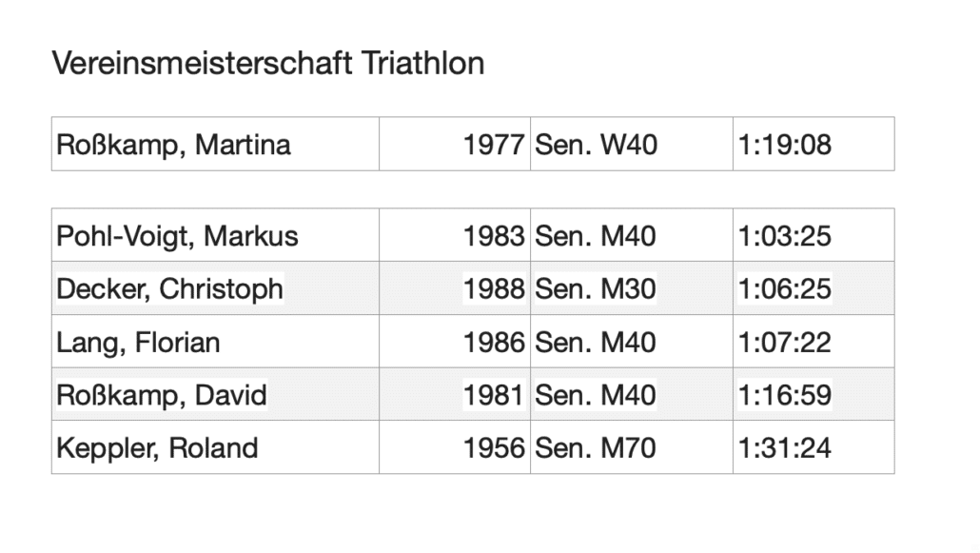Select the Vereinsmeisterschaft Triathlon title text
980x553 pixels.
tap(268, 63)
